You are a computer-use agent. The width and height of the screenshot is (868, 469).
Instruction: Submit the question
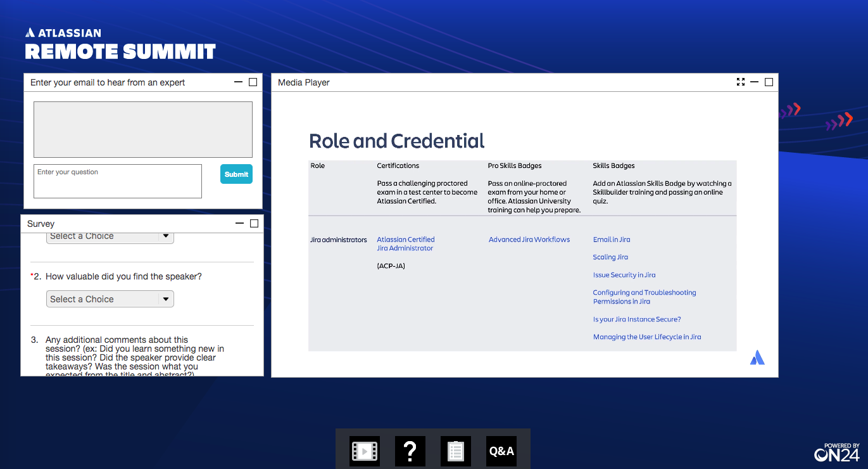[236, 174]
